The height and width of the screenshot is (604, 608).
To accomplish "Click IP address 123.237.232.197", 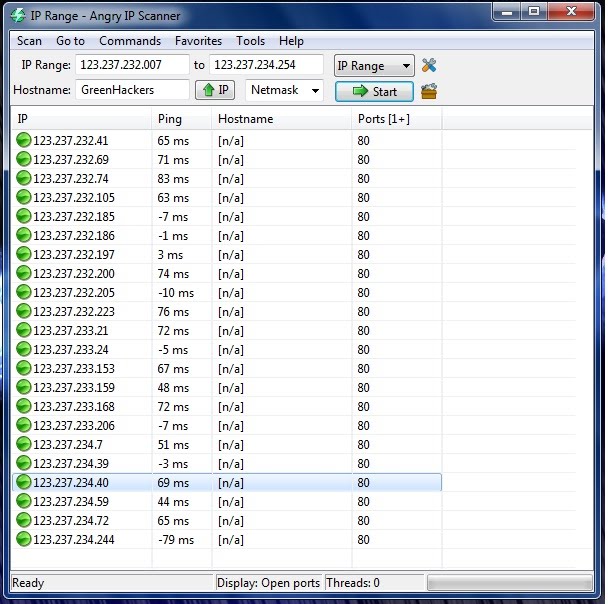I will point(74,255).
